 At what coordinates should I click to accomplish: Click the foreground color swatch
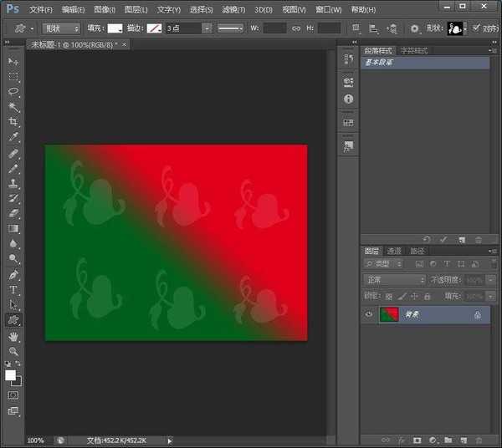[11, 375]
